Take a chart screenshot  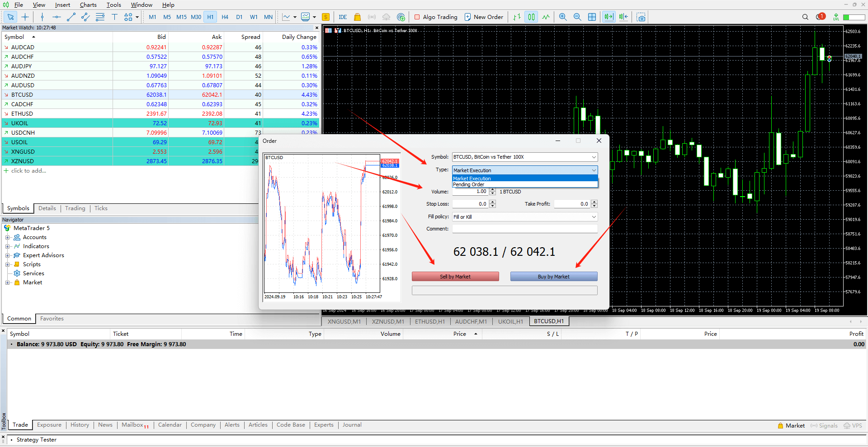(641, 17)
